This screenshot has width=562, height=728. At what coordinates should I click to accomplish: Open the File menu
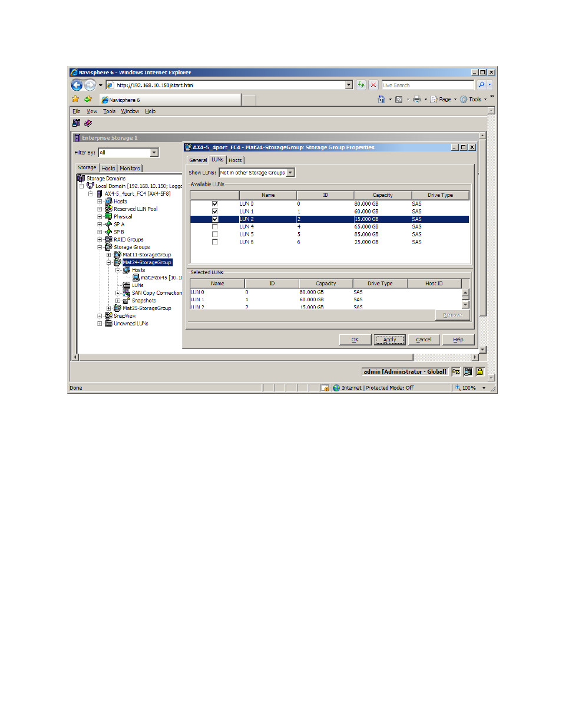[76, 111]
